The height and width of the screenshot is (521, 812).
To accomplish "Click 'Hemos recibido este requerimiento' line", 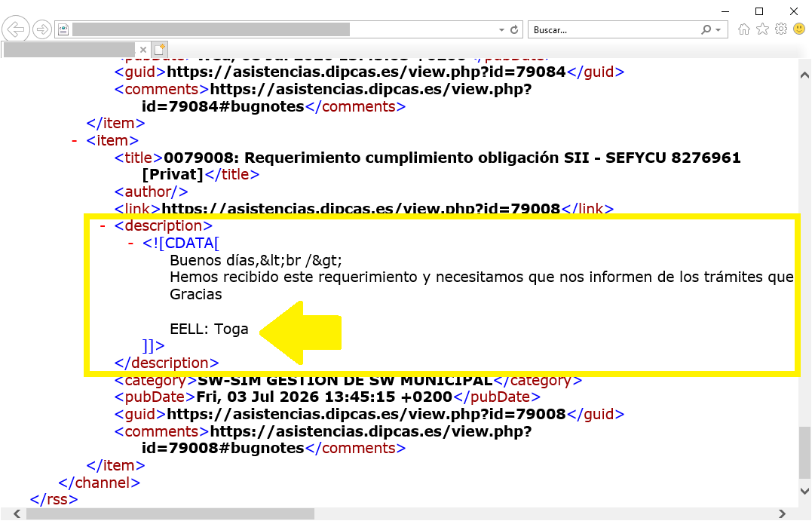I will 482,277.
